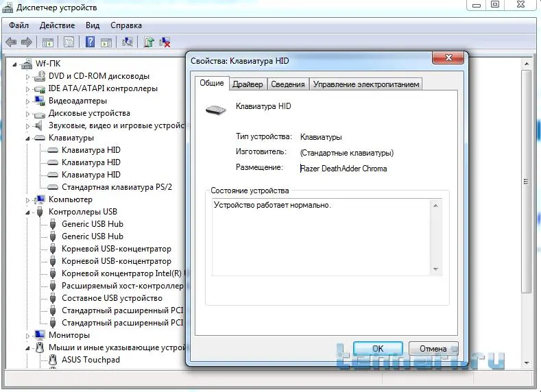Collapse the Контроллеры USB node

27,212
